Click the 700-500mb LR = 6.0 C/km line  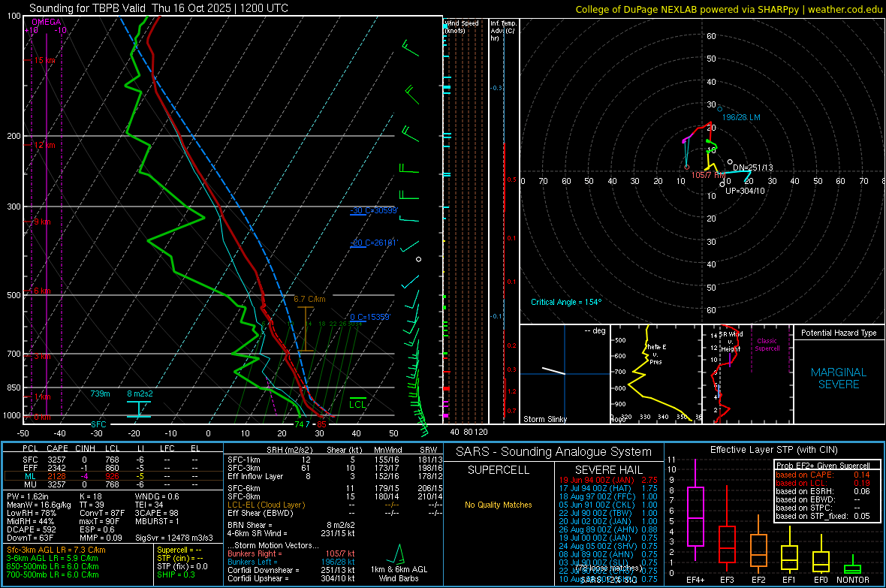pos(53,574)
